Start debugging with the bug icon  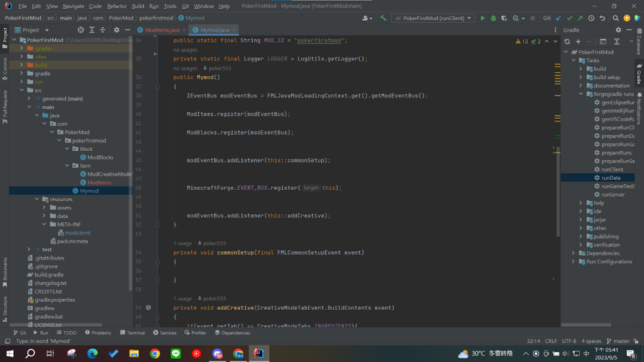493,18
